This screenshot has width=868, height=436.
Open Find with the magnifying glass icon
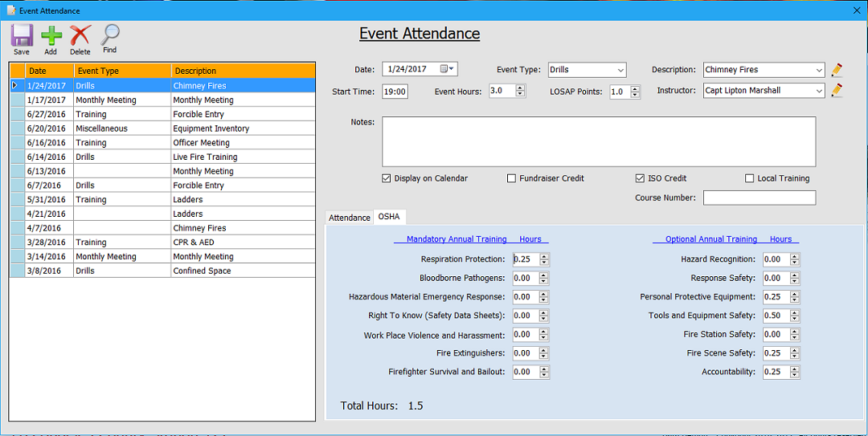[110, 35]
